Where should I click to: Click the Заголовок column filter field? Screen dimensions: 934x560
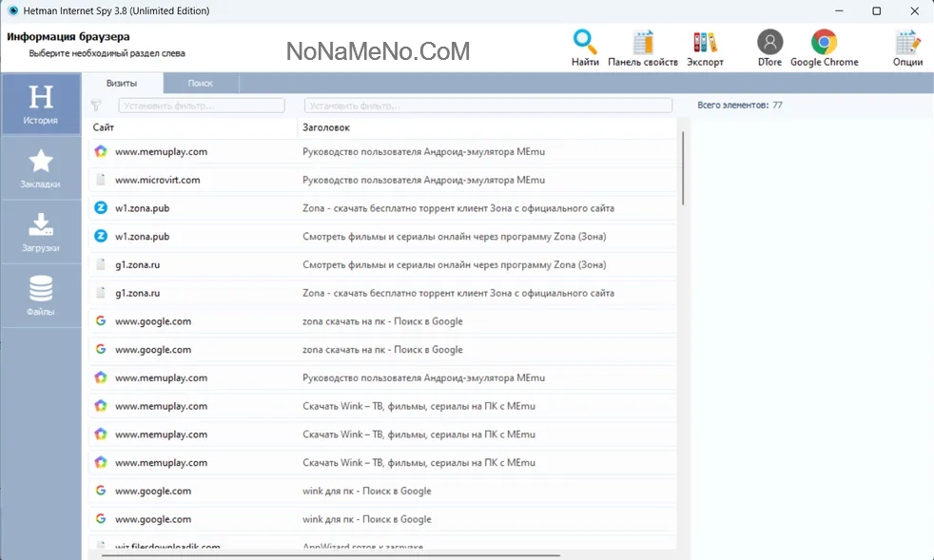(x=487, y=106)
